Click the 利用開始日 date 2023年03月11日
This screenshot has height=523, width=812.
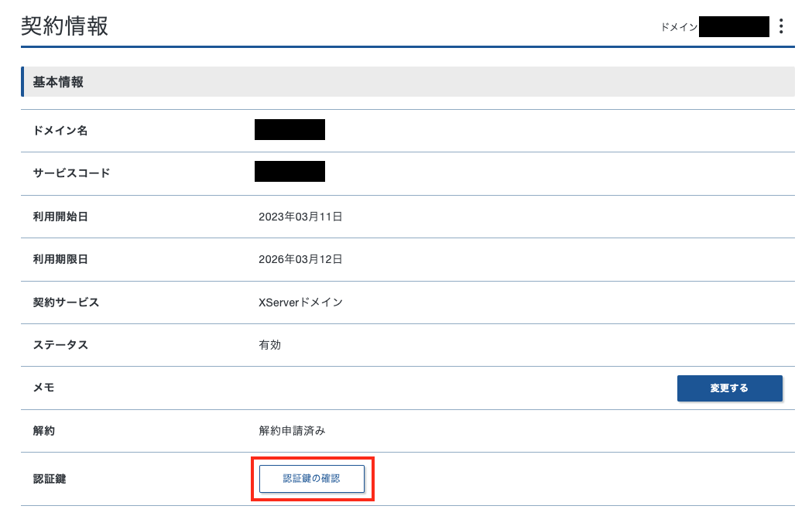pos(300,217)
